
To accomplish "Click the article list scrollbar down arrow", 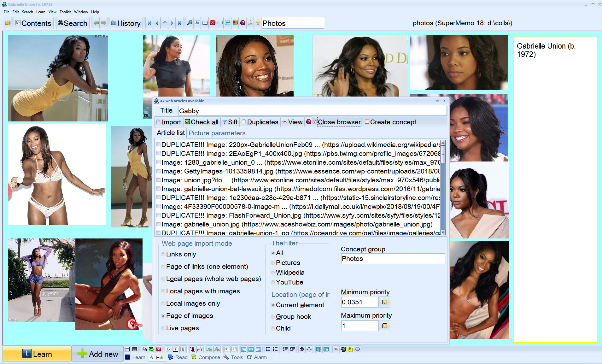I will point(443,232).
